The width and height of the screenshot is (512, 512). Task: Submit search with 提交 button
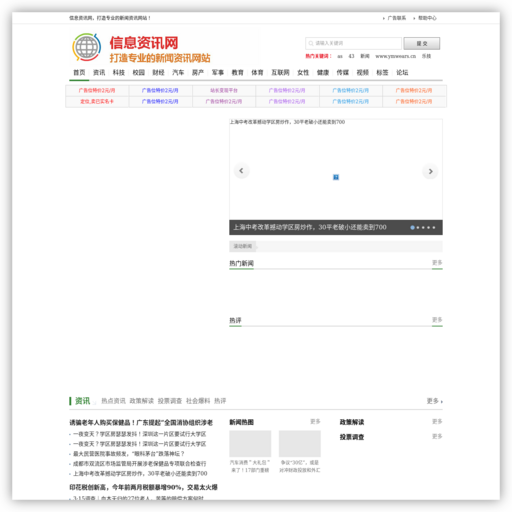422,43
